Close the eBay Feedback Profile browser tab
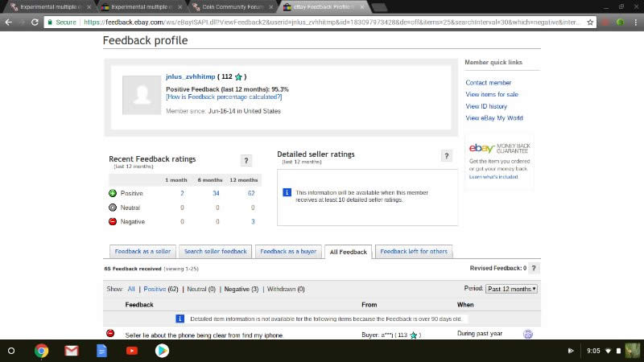 pos(361,7)
